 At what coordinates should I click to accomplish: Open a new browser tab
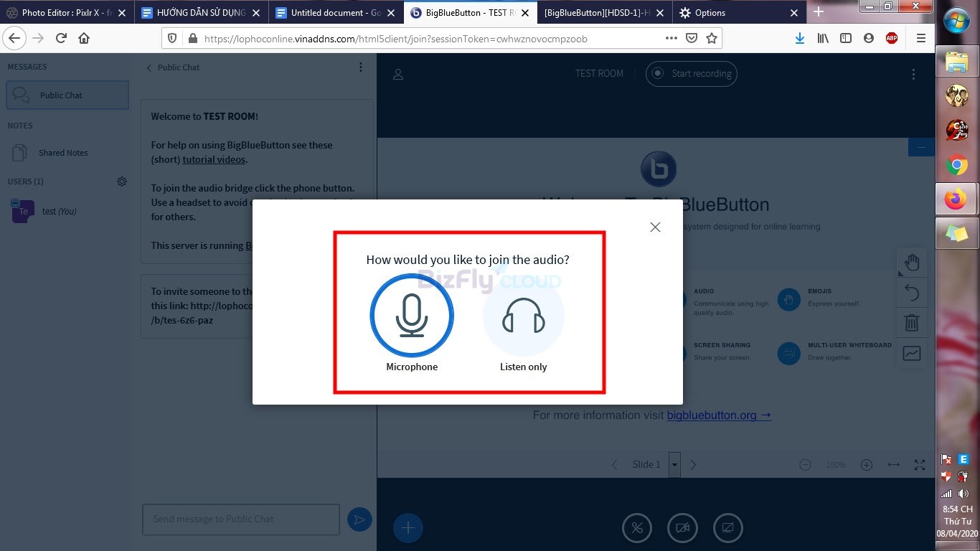819,12
